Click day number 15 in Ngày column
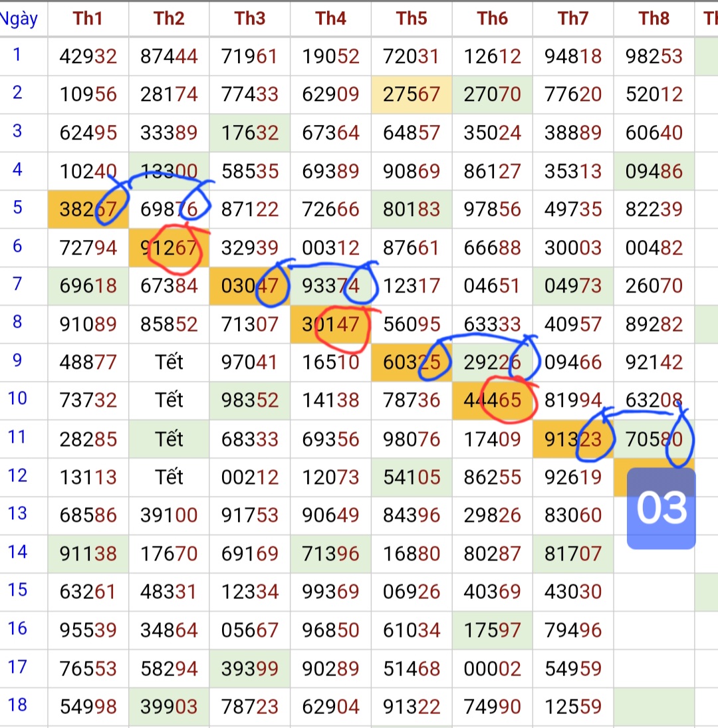Image resolution: width=718 pixels, height=728 pixels. point(17,590)
